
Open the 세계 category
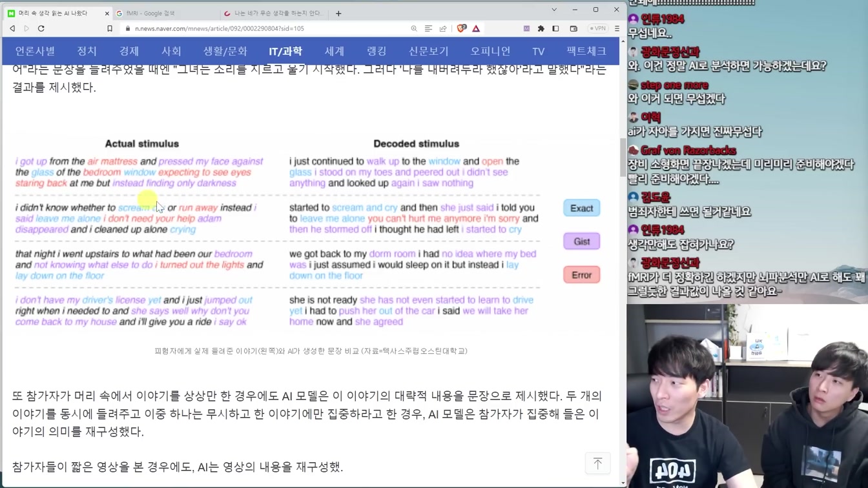pos(335,51)
